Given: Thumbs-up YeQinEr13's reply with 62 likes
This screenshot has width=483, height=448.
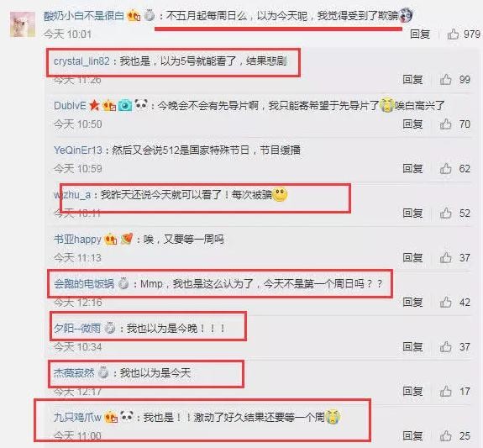Looking at the screenshot, I should pyautogui.click(x=446, y=169).
